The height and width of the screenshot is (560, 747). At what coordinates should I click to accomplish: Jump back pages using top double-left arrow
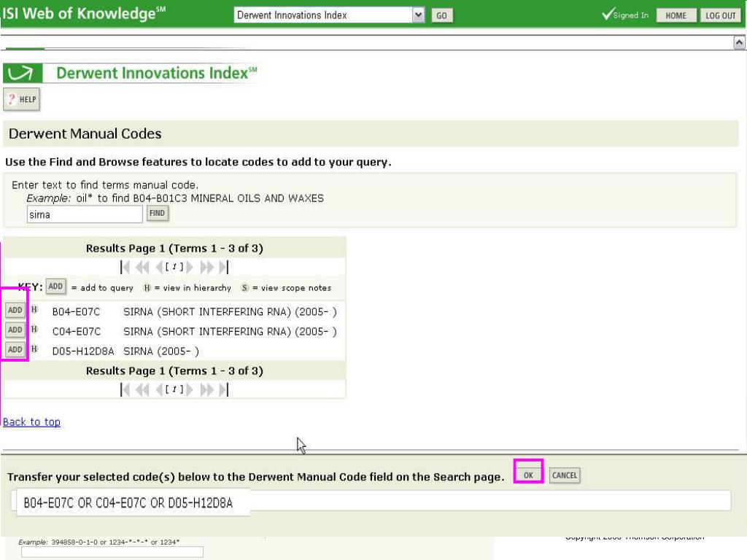coord(142,267)
